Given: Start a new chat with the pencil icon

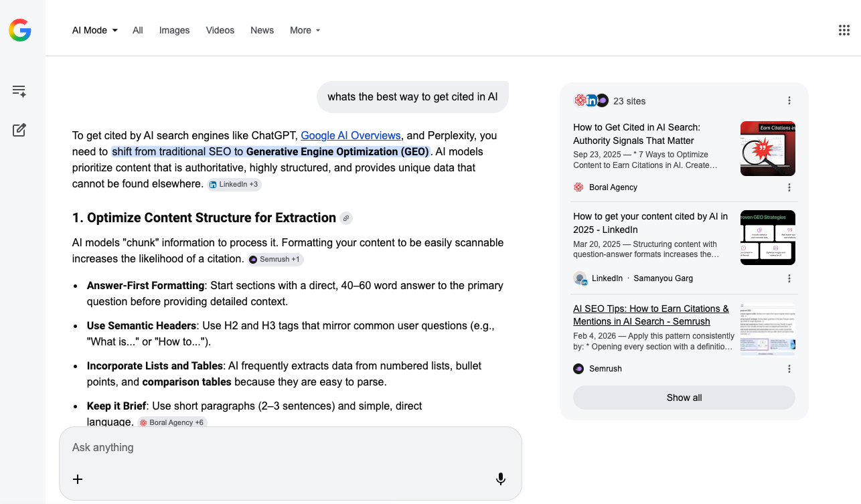Looking at the screenshot, I should click(x=19, y=130).
